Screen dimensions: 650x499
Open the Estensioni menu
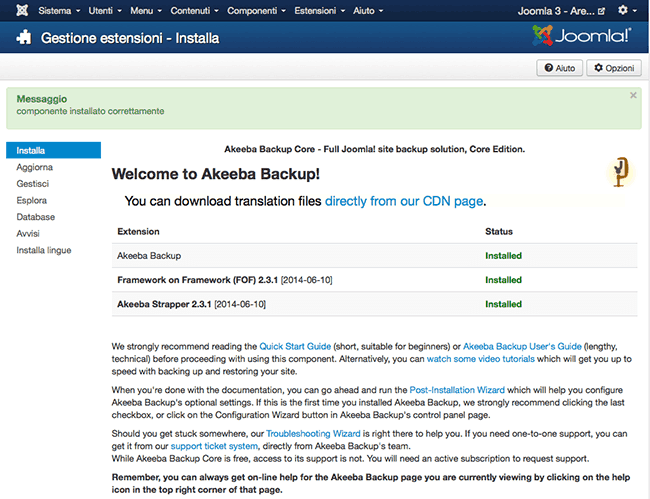click(x=320, y=11)
